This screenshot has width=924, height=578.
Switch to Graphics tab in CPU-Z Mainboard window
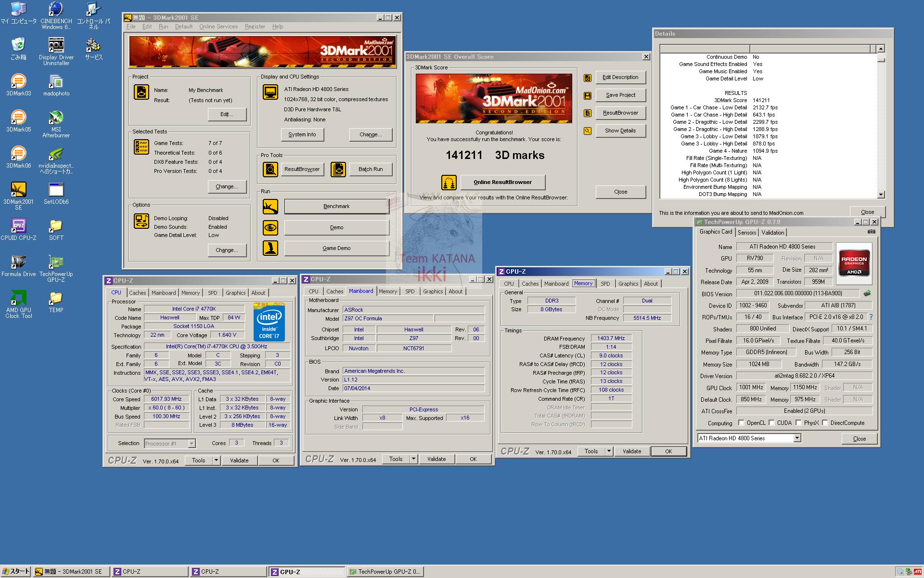(x=433, y=291)
